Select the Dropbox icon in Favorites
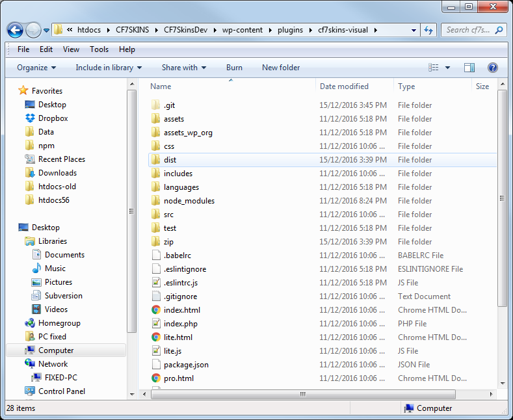Image resolution: width=513 pixels, height=420 pixels. click(29, 118)
